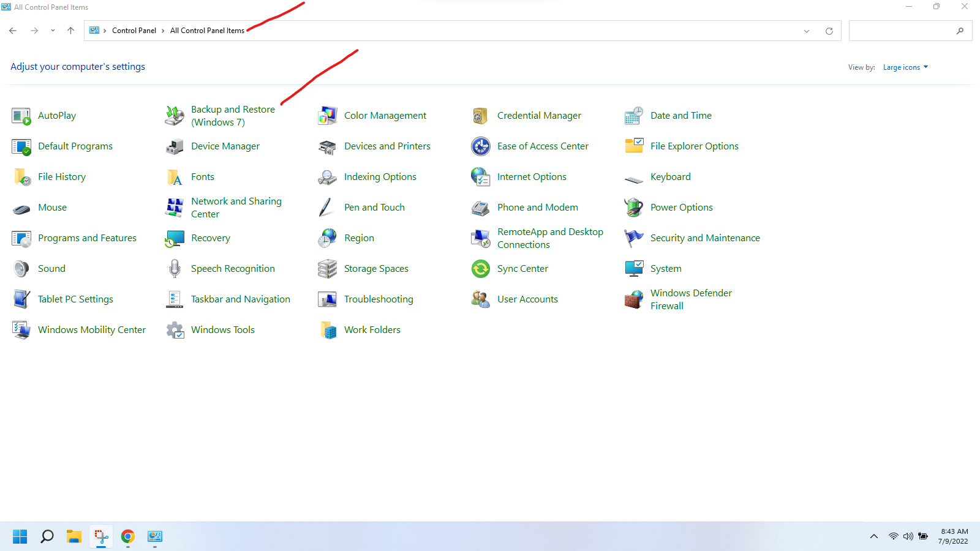
Task: Show hidden icons in the system tray
Action: [x=874, y=537]
